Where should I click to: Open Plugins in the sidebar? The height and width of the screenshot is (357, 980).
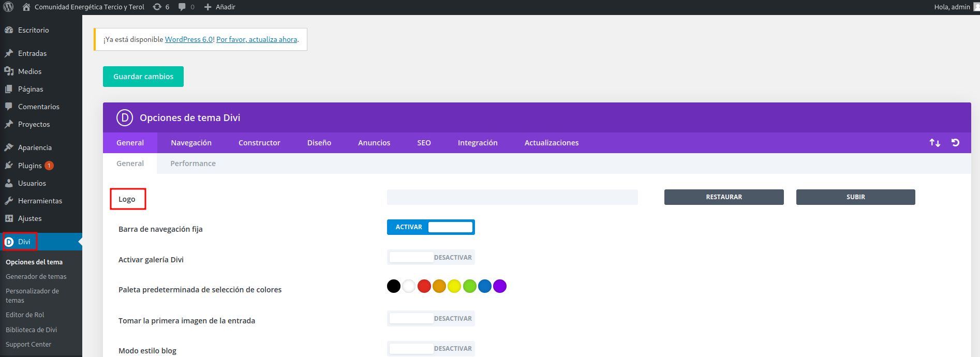tap(29, 166)
